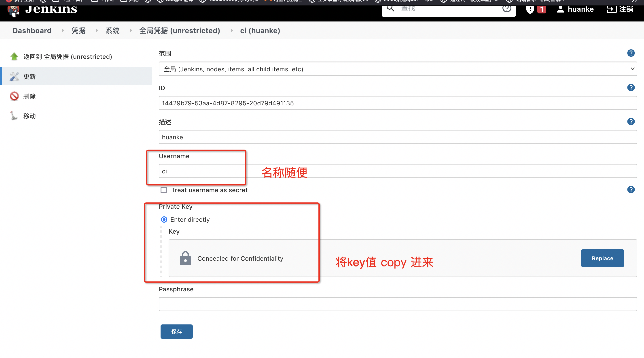Screen dimensions: 644x358
Task: Select the Enter directly radio button
Action: click(x=164, y=219)
